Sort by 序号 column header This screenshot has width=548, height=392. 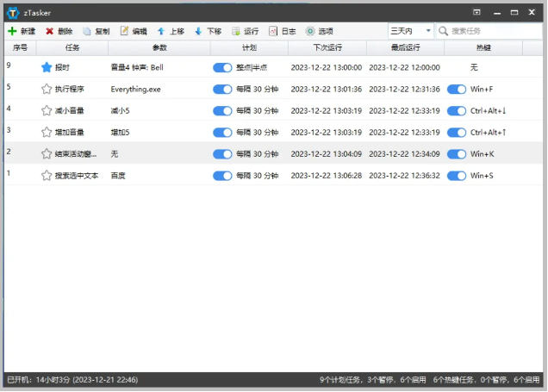pyautogui.click(x=21, y=48)
